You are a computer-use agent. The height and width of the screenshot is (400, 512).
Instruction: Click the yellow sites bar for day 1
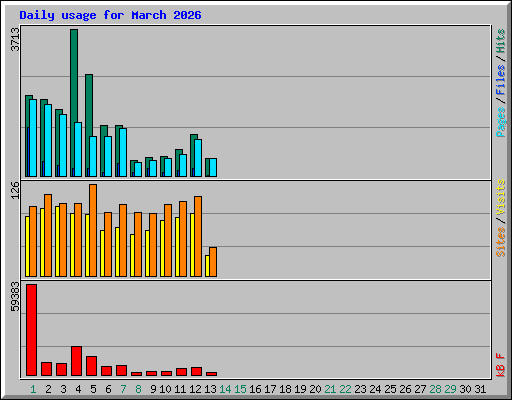pos(27,246)
